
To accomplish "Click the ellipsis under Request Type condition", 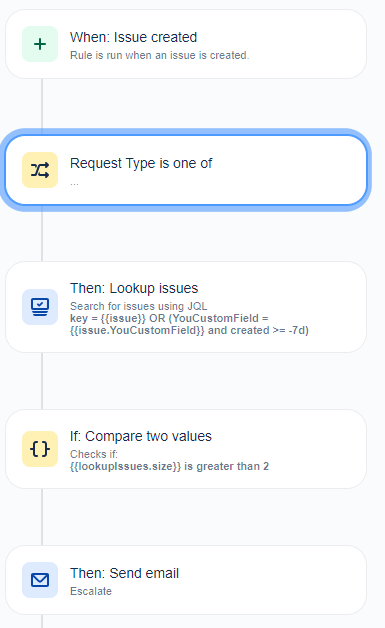I will (x=74, y=183).
